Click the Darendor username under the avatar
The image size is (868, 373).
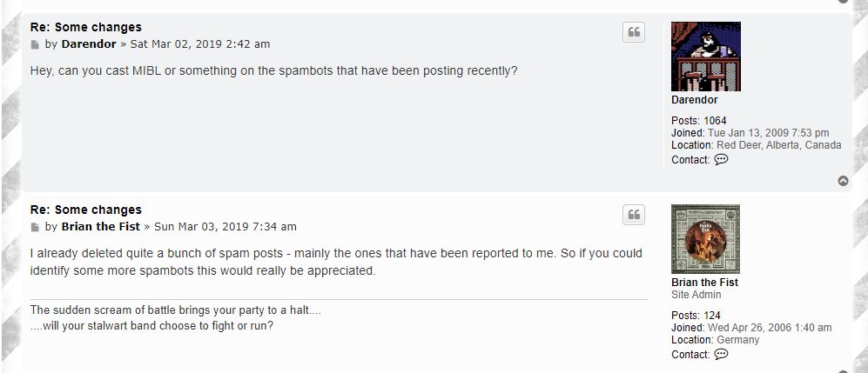point(694,100)
